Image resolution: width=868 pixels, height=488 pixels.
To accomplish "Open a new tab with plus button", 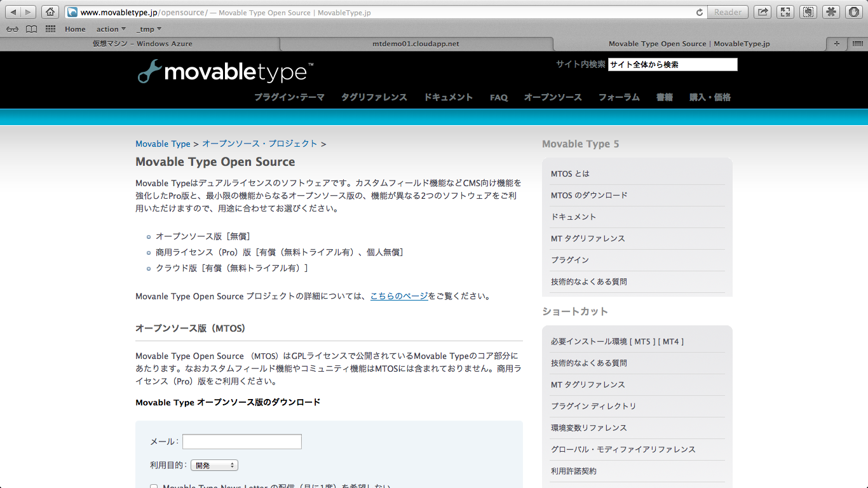I will 836,44.
